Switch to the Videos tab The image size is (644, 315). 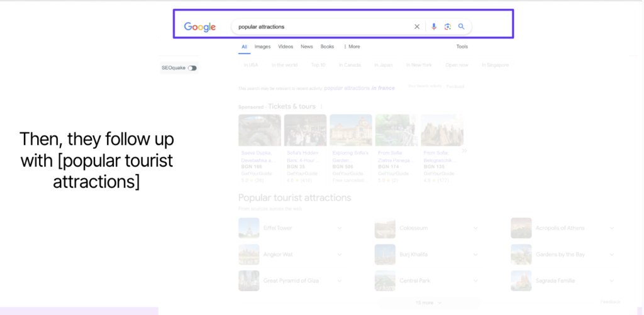coord(286,47)
